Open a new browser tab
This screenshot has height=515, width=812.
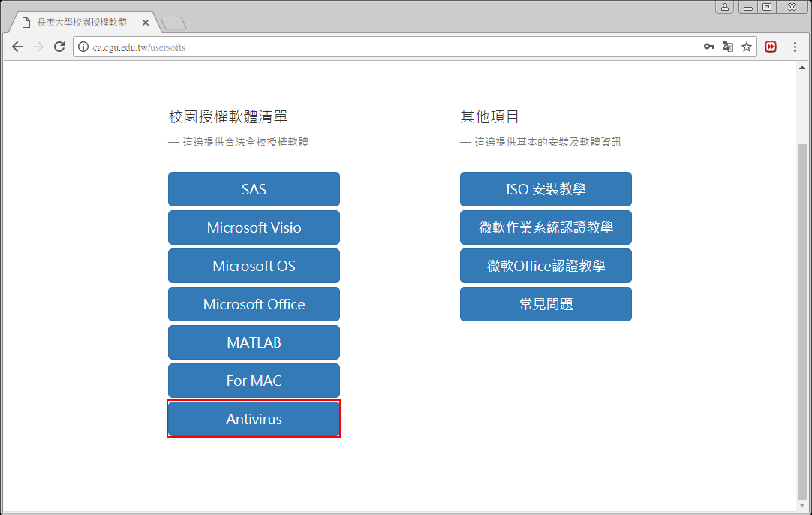[173, 23]
